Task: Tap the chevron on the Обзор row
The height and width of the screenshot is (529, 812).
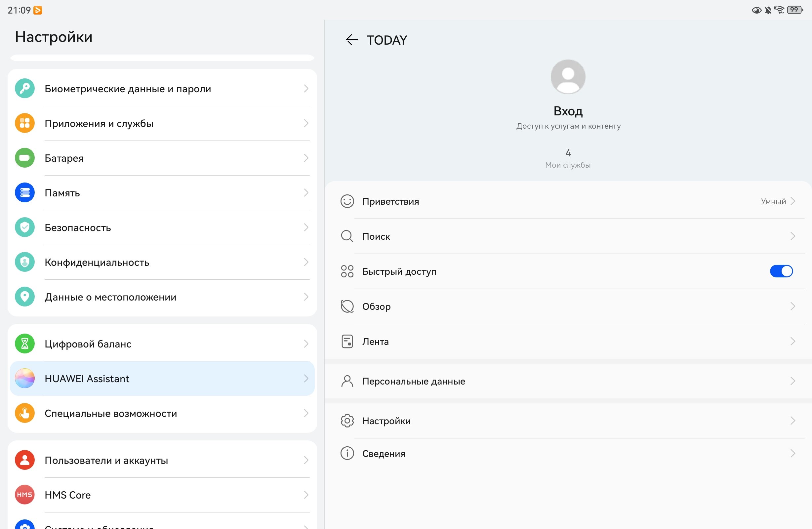Action: pyautogui.click(x=792, y=306)
